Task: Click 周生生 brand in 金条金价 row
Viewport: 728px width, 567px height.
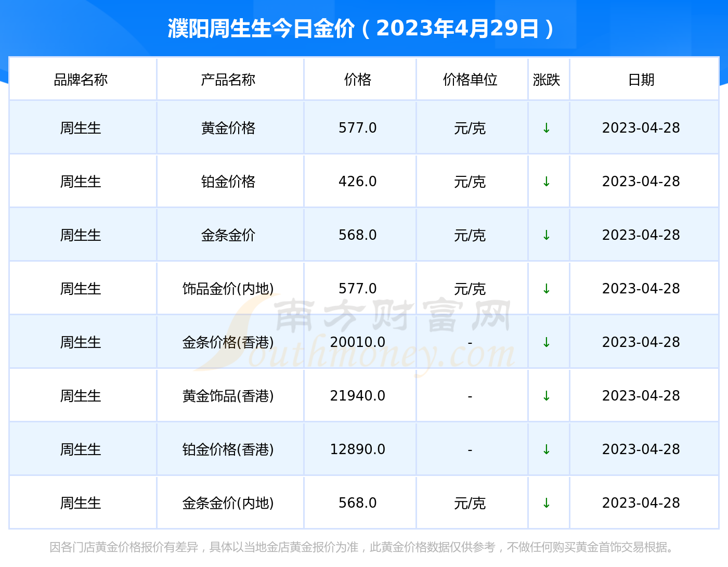Action: point(81,235)
